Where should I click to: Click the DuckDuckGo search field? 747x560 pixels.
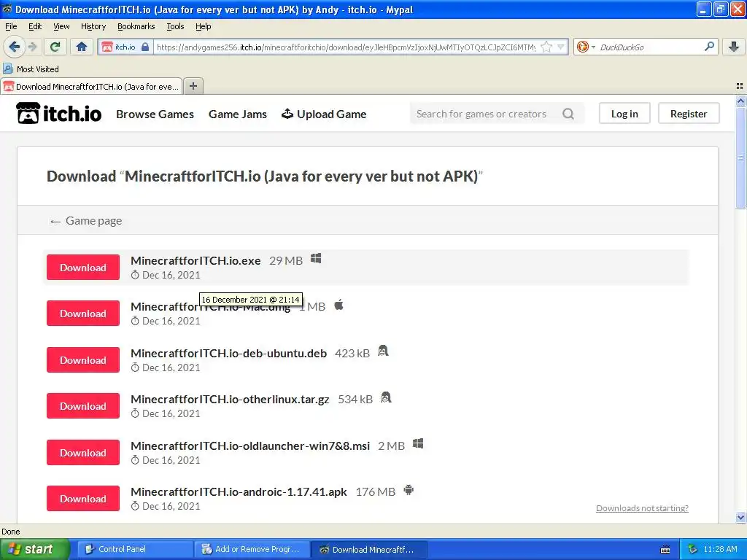coord(650,47)
